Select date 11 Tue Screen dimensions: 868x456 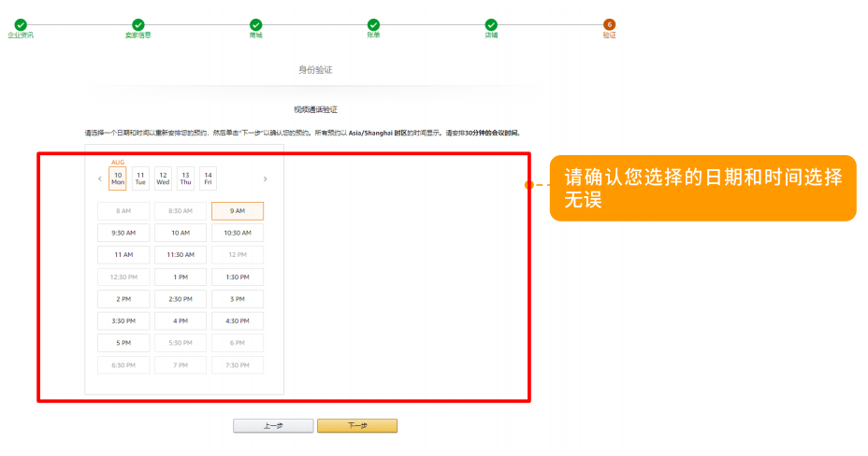(140, 178)
